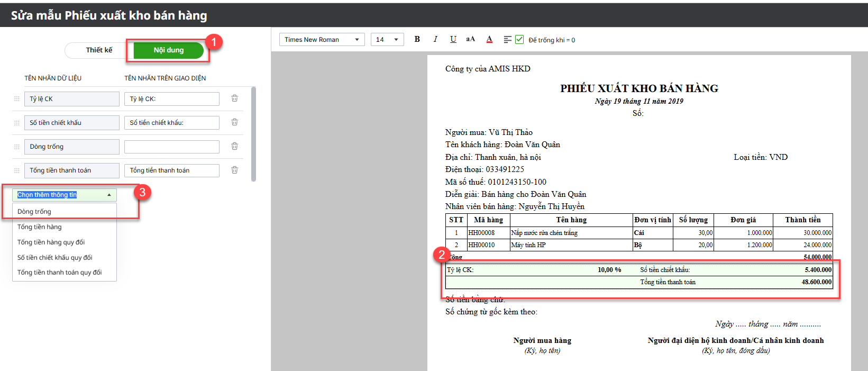This screenshot has width=868, height=371.
Task: Select 'Tổng tiền hàng' option
Action: (40, 227)
